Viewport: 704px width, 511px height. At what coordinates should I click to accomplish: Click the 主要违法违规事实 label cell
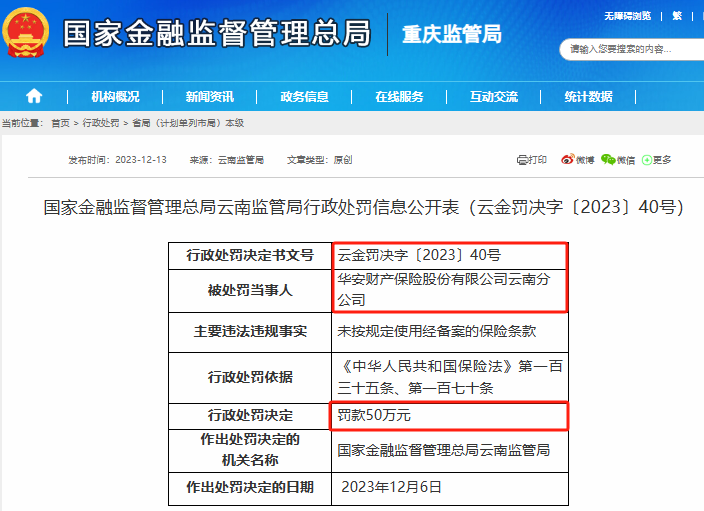[x=250, y=332]
